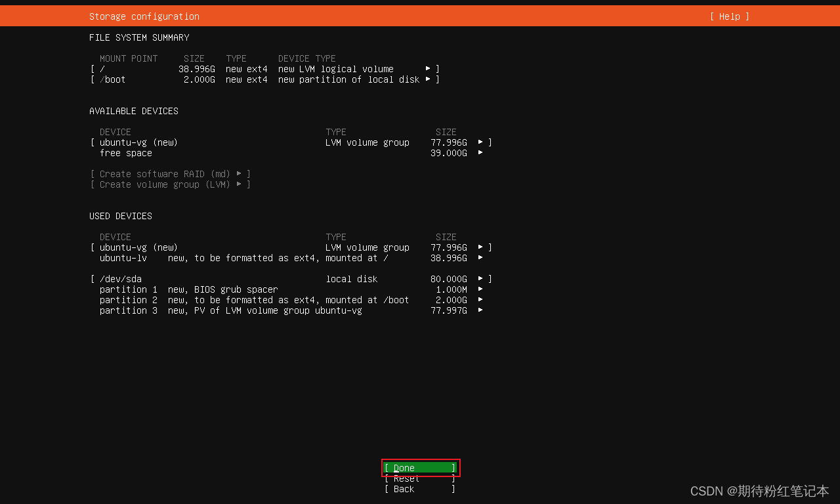Click the Storage configuration title
This screenshot has height=504, width=840.
144,16
